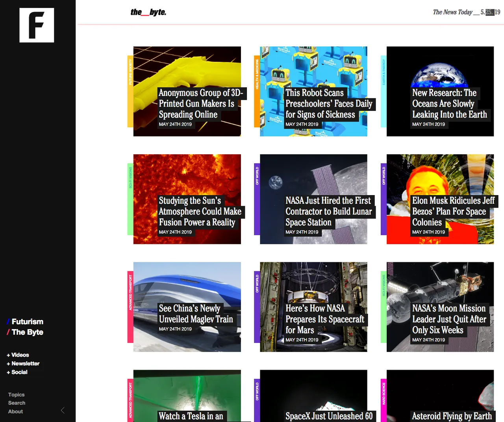Open NASA's Moon Mission Leader Quit article
504x422 pixels.
coord(449,319)
